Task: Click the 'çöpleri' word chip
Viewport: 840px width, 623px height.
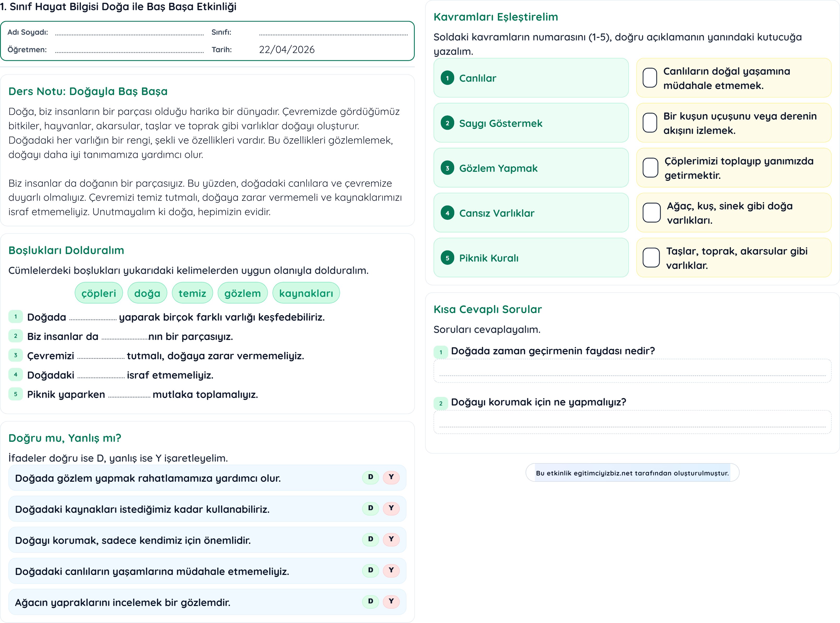Action: click(x=99, y=293)
